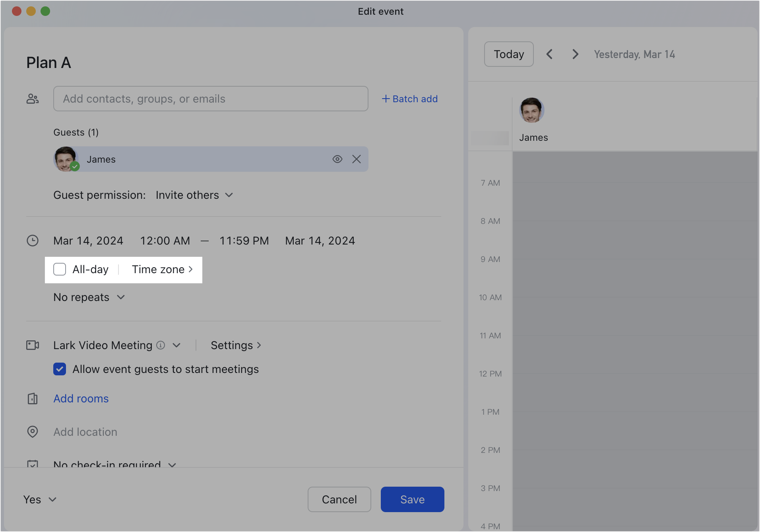Expand the No repeats dropdown
The height and width of the screenshot is (532, 760).
pos(89,297)
